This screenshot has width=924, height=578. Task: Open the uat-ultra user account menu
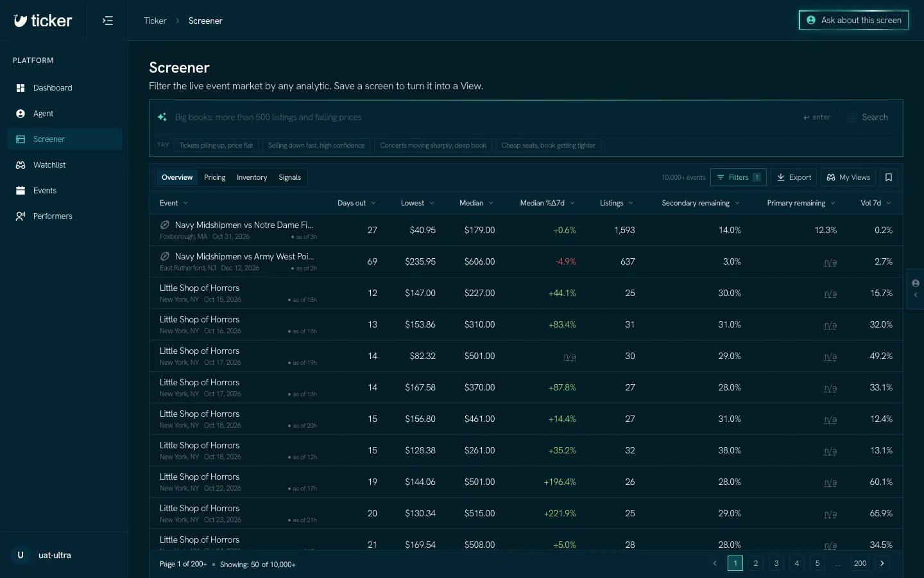pos(64,555)
